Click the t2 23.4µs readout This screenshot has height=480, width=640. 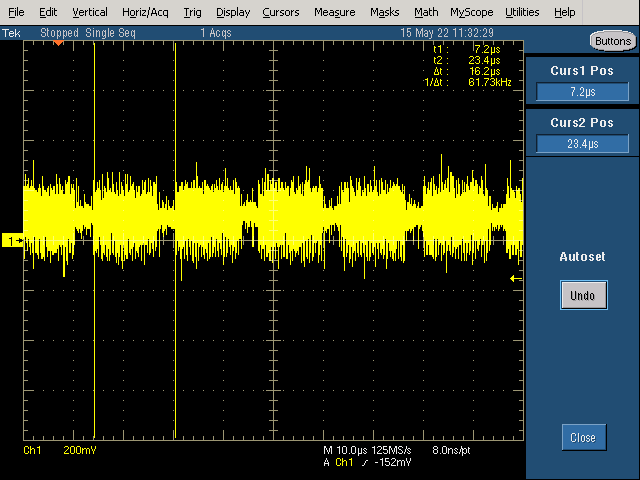[467, 60]
